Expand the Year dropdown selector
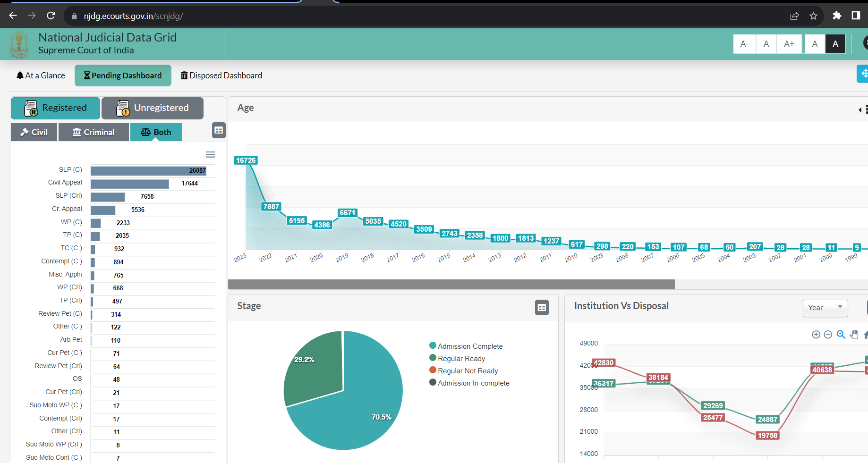 pos(825,308)
